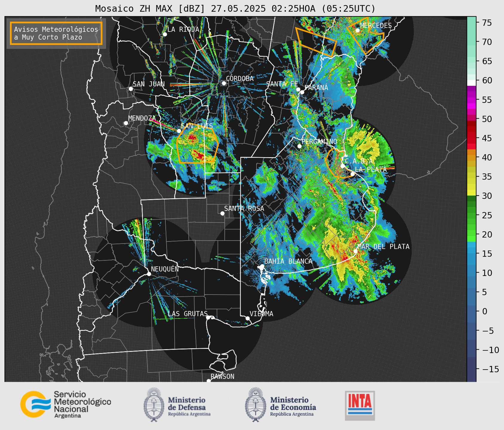Click the CÓRDOBA label text
Image resolution: width=504 pixels, height=430 pixels.
(x=240, y=79)
